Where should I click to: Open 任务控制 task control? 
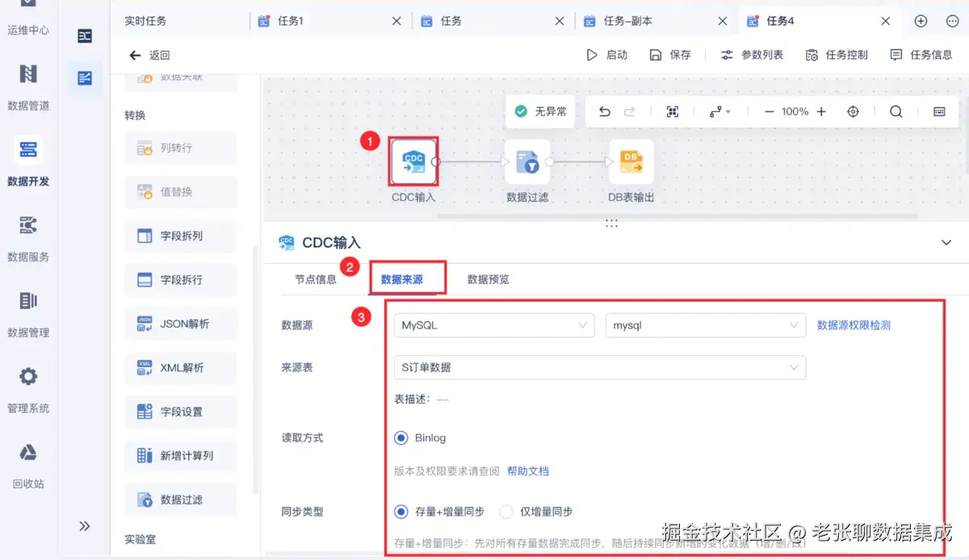point(837,55)
